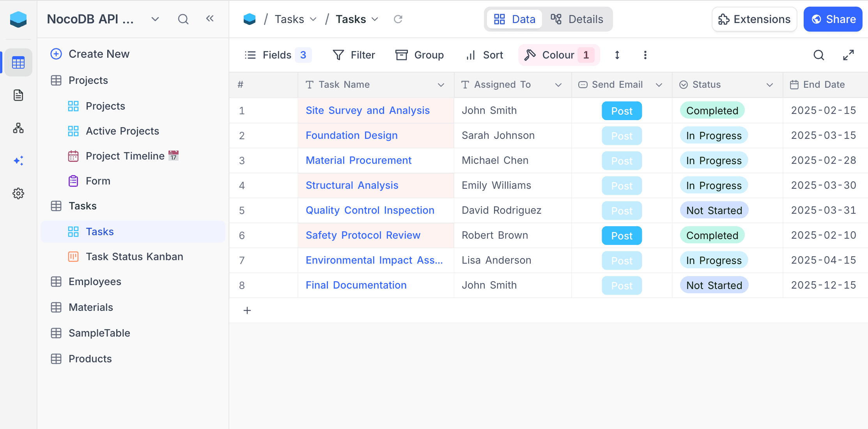Click the blue Share button
Screen dimensions: 868x429
tap(833, 19)
